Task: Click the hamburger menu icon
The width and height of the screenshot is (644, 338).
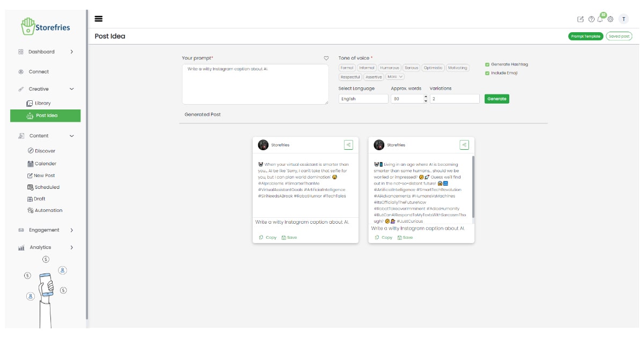Action: [x=99, y=19]
